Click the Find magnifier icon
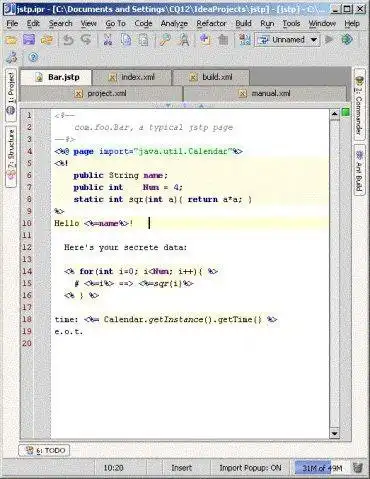Screen dimensions: 370x479 (165, 40)
